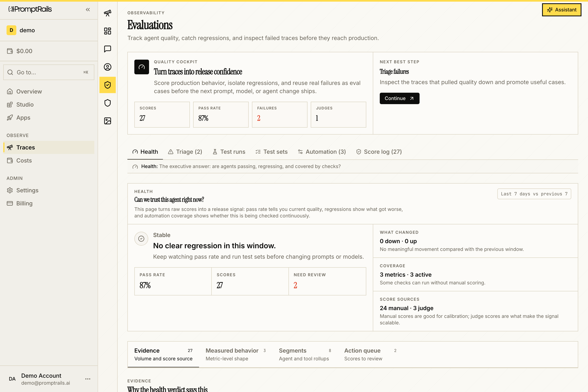Open Billing under Admin
This screenshot has height=392, width=588.
tap(49, 203)
